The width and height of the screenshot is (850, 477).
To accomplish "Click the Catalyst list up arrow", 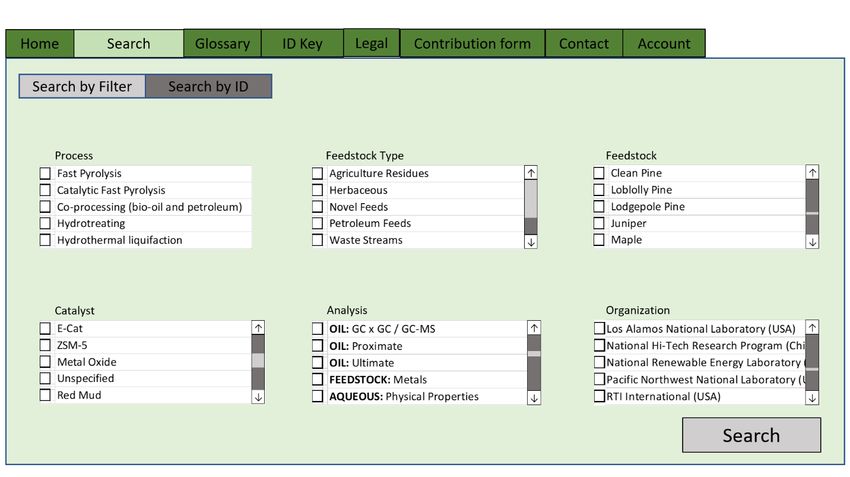I will click(258, 327).
